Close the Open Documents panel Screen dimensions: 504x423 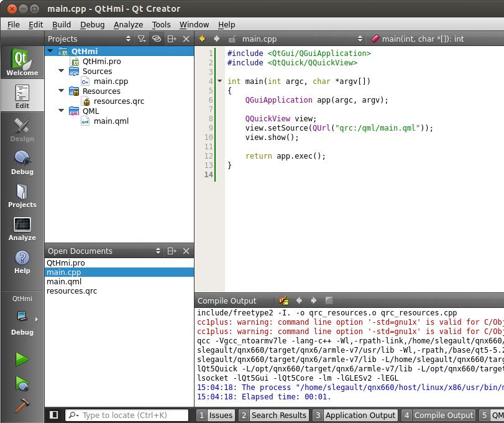[x=186, y=251]
